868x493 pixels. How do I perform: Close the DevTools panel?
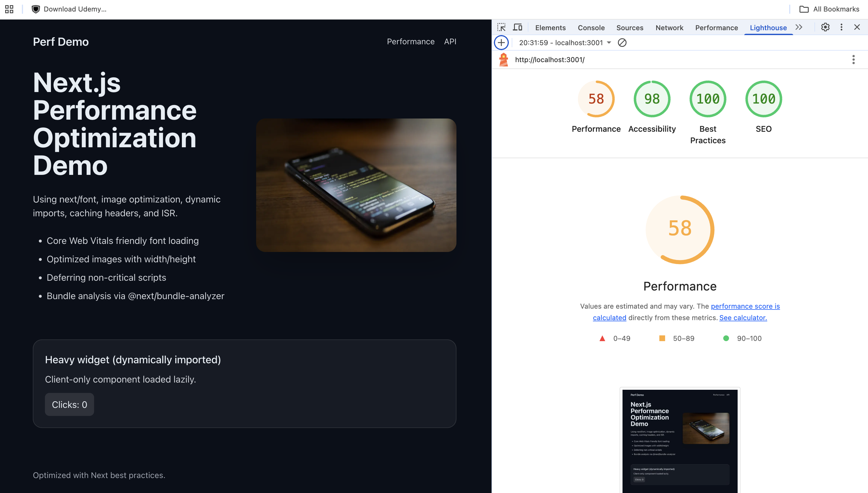[857, 27]
